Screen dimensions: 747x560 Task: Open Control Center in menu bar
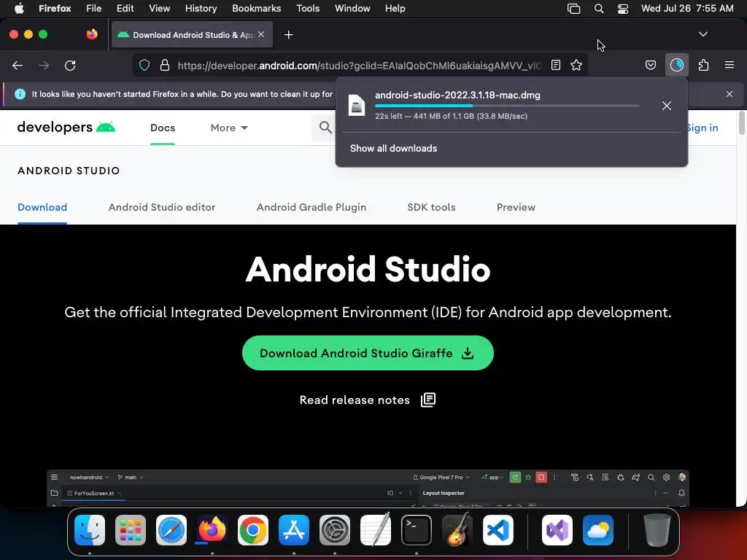click(x=623, y=8)
